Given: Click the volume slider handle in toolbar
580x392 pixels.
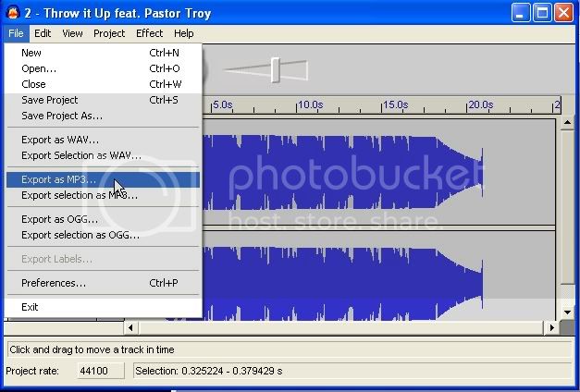Looking at the screenshot, I should pyautogui.click(x=275, y=69).
